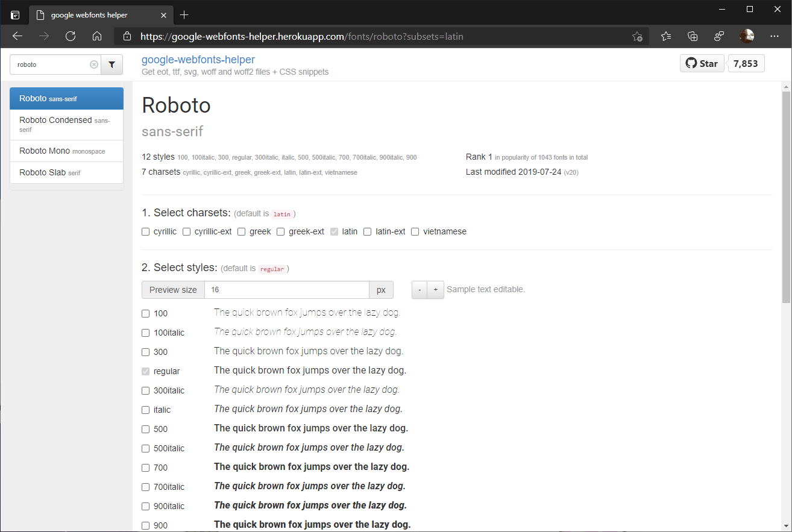This screenshot has height=532, width=792.
Task: Select Roboto sans-serif in the font list
Action: pos(66,99)
